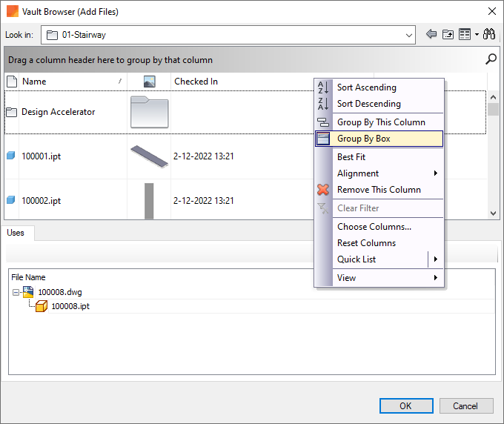The image size is (504, 424).
Task: Click Remove This Column
Action: pos(379,190)
